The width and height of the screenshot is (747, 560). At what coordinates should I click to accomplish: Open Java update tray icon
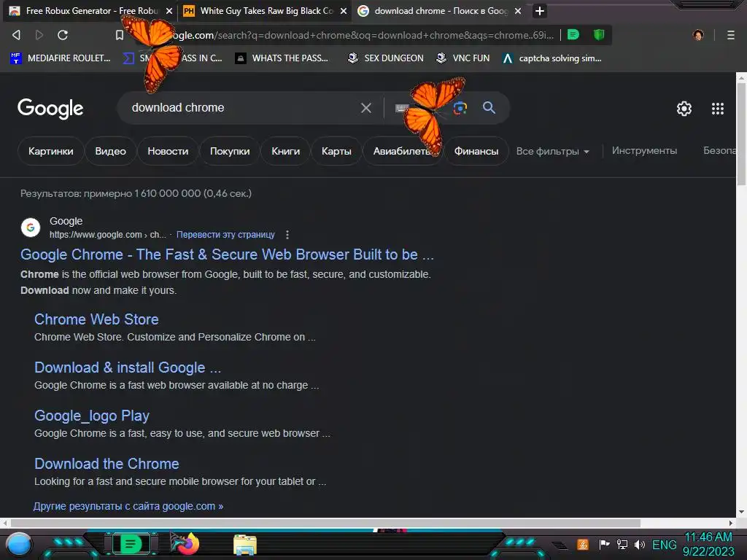click(x=583, y=544)
